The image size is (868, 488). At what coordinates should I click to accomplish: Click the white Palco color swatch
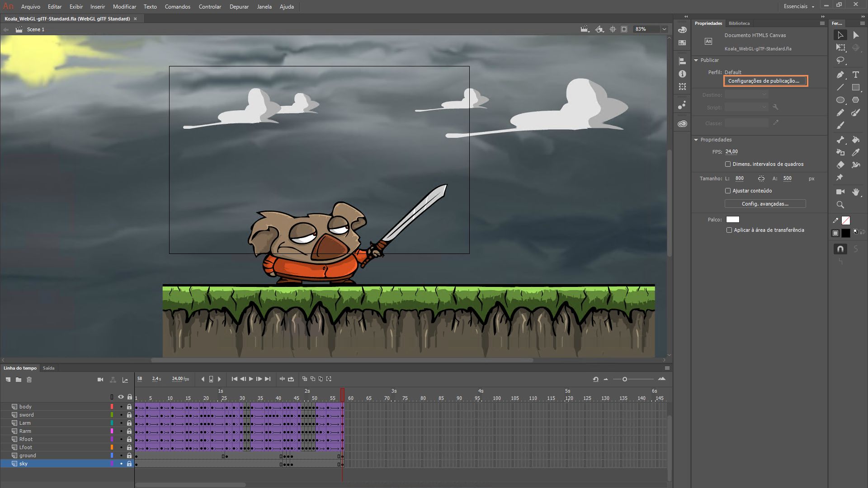[732, 220]
